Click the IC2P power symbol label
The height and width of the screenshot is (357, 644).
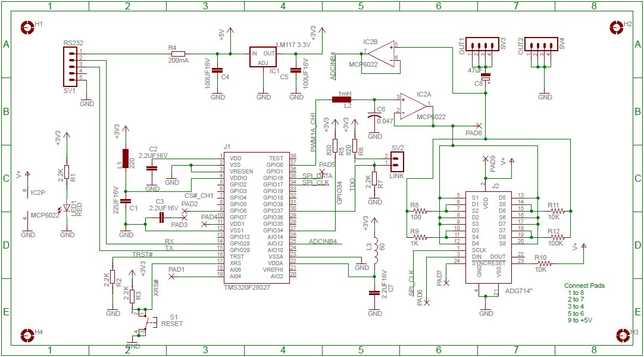tap(39, 192)
